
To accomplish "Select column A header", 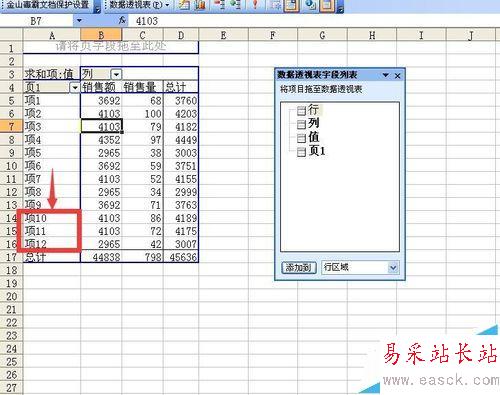I will pos(52,35).
